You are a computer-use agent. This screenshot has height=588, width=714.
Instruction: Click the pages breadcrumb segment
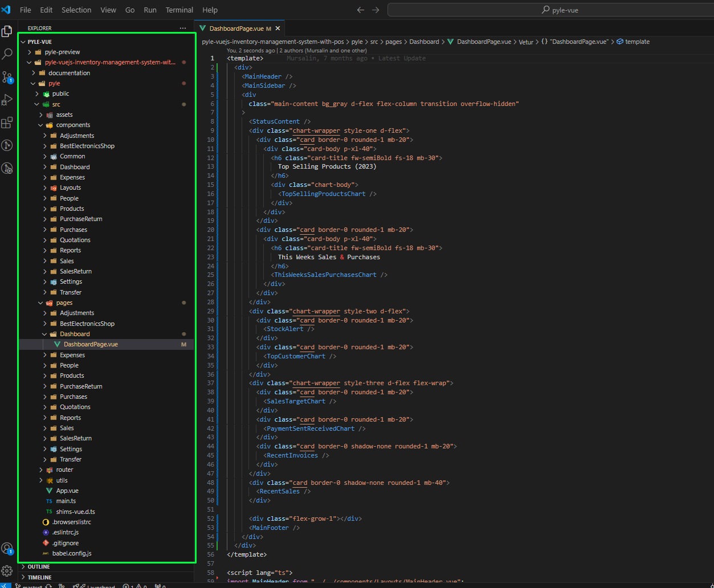point(393,42)
